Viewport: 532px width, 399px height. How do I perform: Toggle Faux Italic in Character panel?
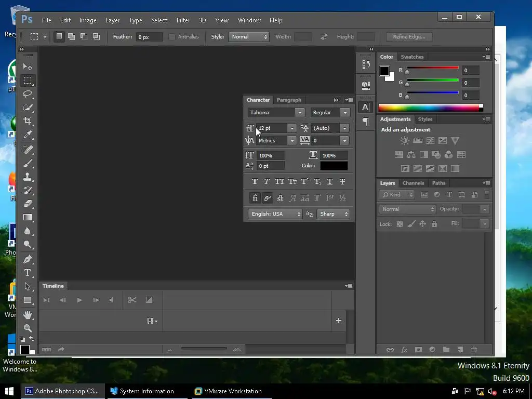click(x=267, y=181)
